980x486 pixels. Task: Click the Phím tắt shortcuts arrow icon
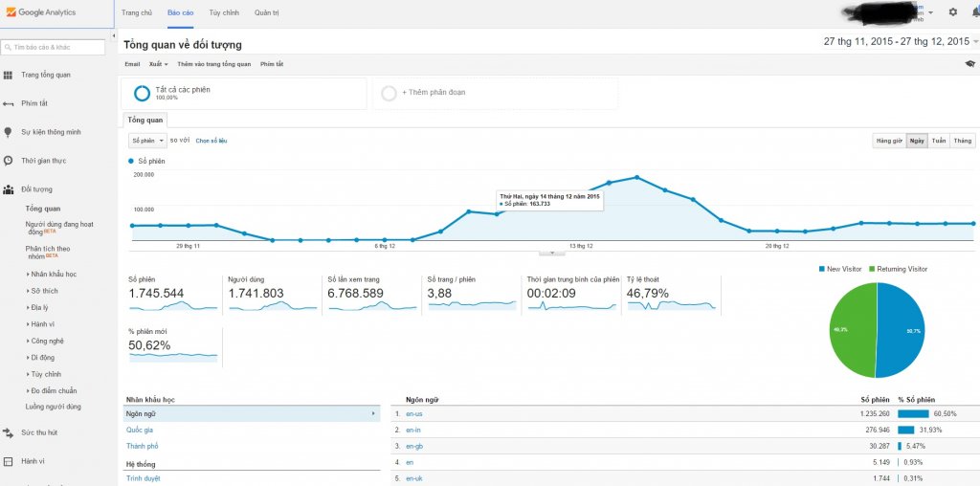coord(9,103)
